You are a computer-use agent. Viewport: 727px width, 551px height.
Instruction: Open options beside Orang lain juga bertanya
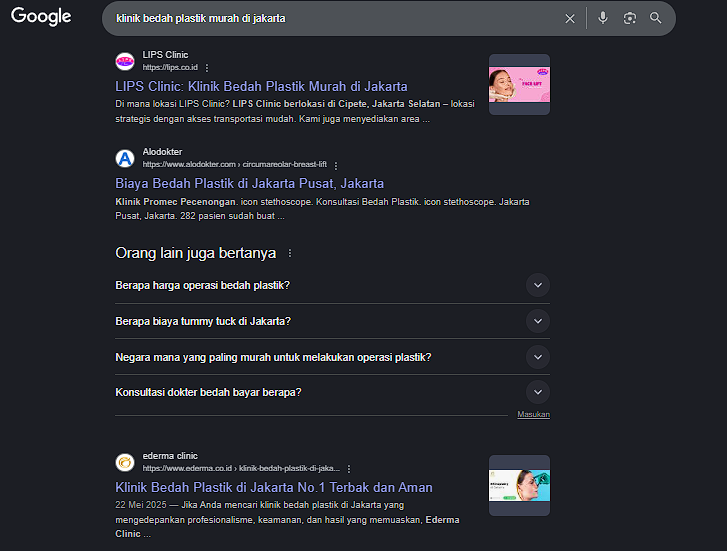(290, 254)
